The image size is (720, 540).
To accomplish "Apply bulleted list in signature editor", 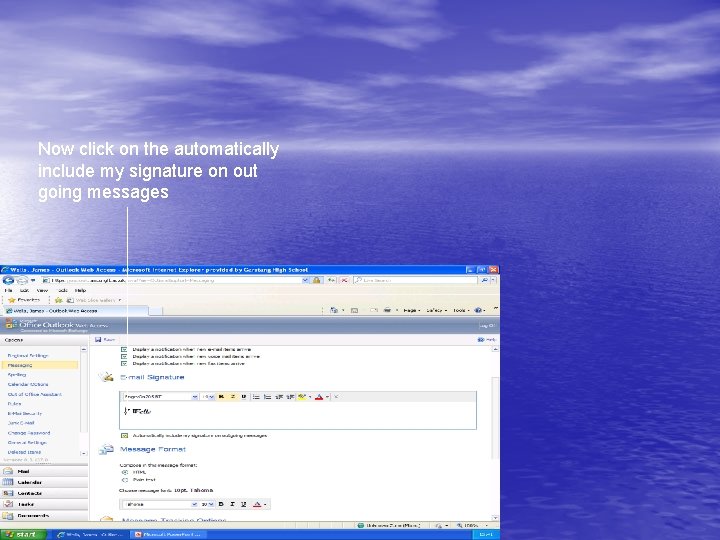I will point(256,397).
